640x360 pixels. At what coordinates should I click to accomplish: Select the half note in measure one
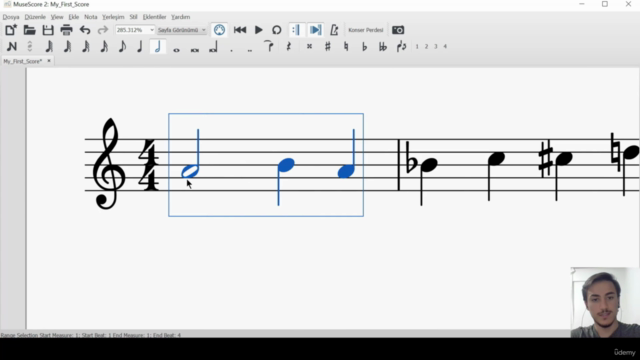point(190,171)
